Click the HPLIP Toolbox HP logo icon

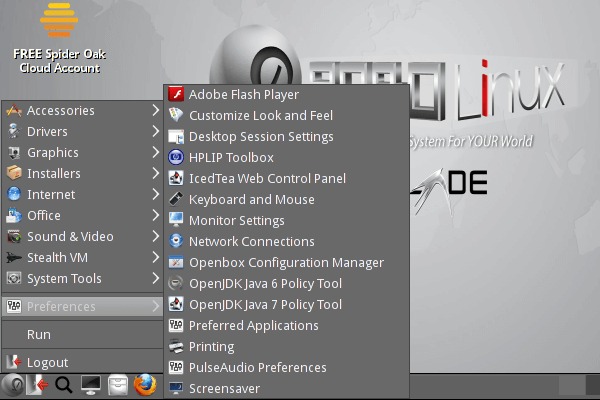[176, 157]
